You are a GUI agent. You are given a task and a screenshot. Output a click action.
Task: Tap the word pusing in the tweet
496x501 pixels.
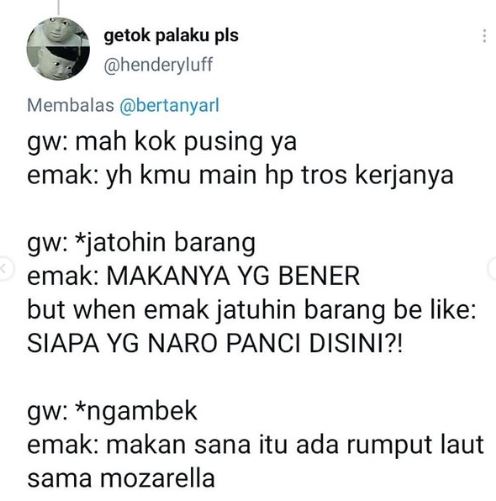[x=223, y=142]
